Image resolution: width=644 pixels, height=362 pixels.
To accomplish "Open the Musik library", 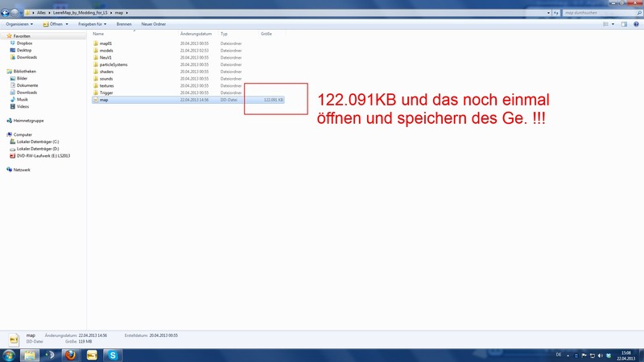I will coord(23,99).
